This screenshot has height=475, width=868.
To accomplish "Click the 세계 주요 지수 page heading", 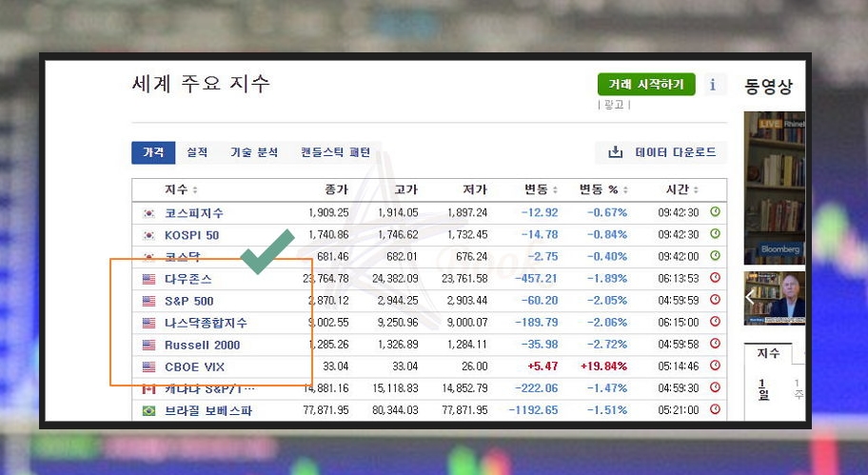I will point(201,84).
